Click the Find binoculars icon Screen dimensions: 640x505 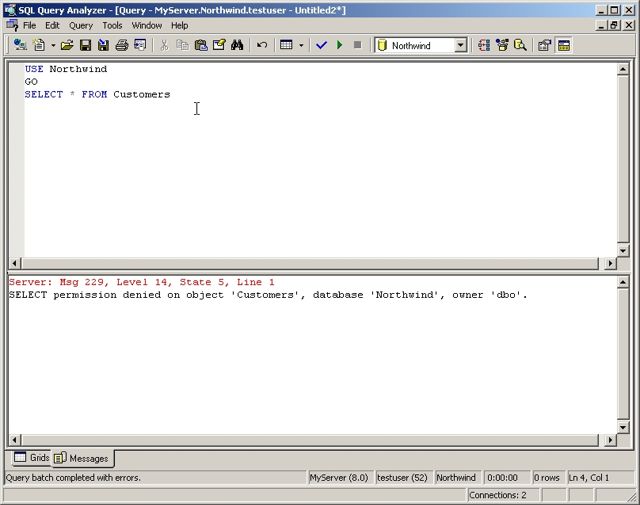(x=237, y=45)
